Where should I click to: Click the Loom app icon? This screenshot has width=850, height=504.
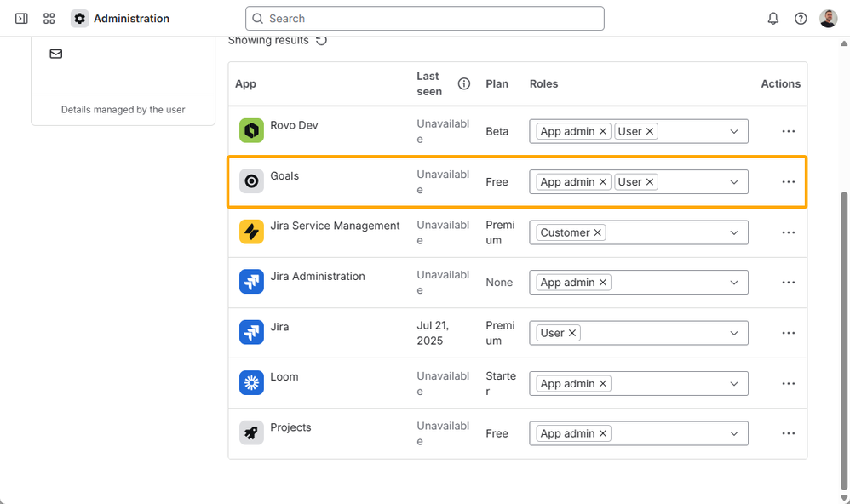pyautogui.click(x=251, y=382)
